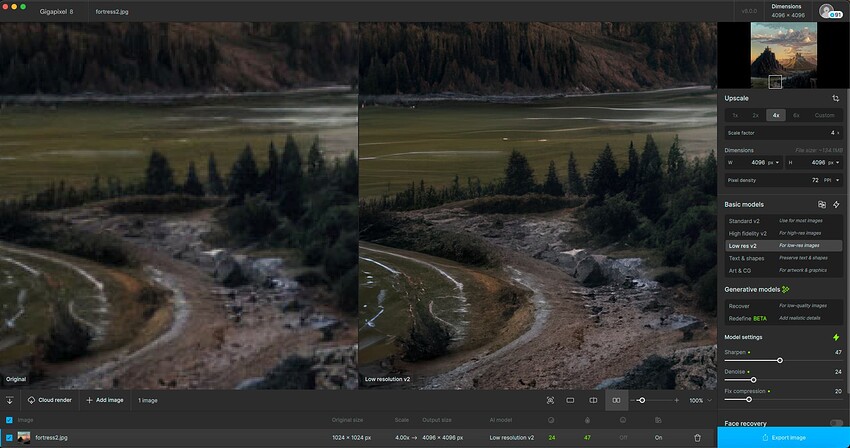The height and width of the screenshot is (448, 850).
Task: Select the Custom upscale tab
Action: [824, 115]
